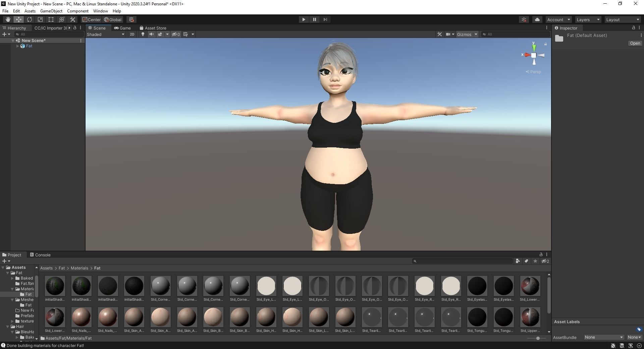The image size is (644, 349).
Task: Switch to the Game tab
Action: pos(122,28)
